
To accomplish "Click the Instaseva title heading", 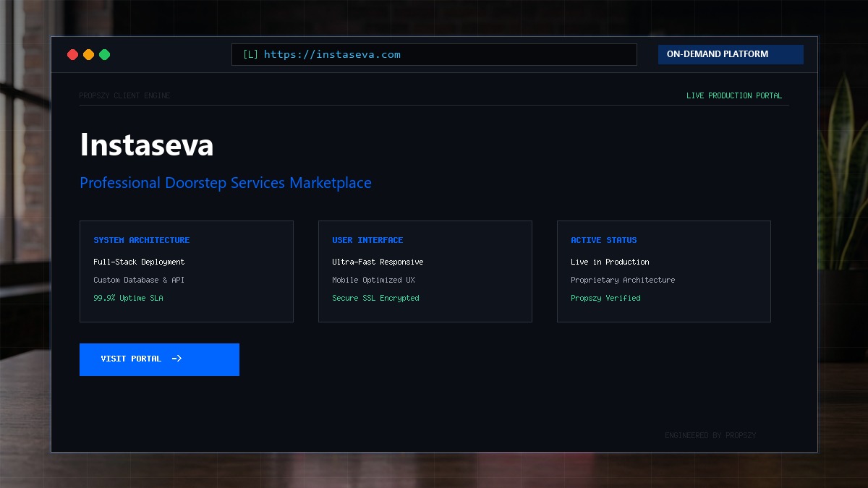I will (x=147, y=145).
